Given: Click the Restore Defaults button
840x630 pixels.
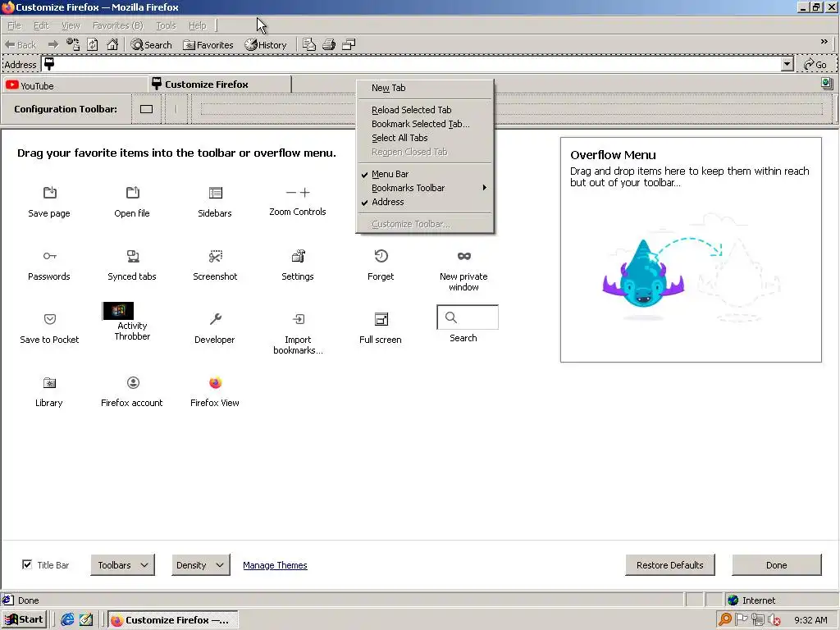Looking at the screenshot, I should click(x=669, y=565).
